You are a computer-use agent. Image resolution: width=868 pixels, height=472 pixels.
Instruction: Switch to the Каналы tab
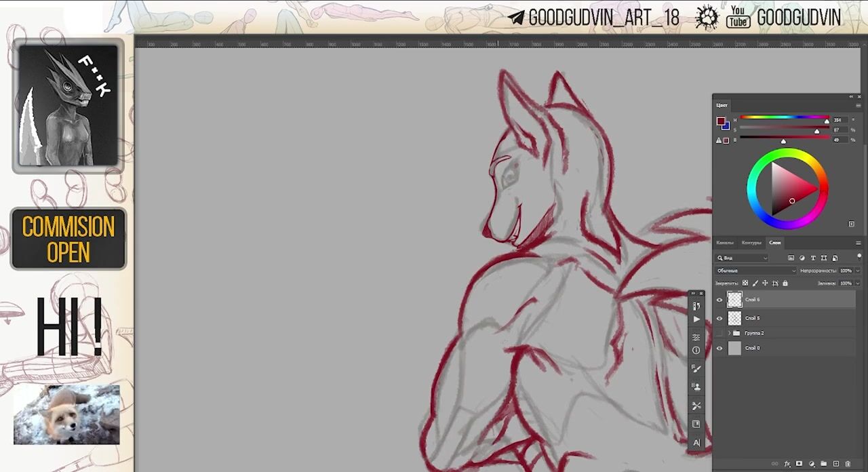click(x=725, y=243)
